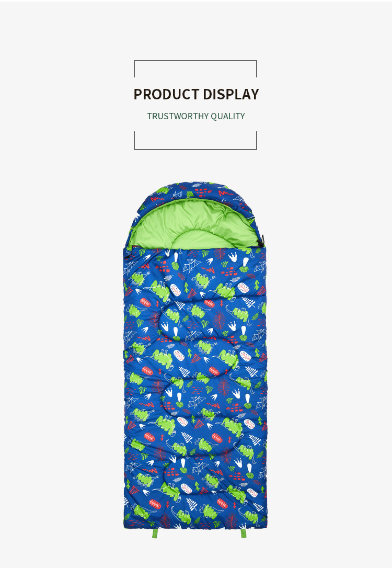This screenshot has width=392, height=568.
Task: Click the letter Y ending DISPLAY
Action: [255, 94]
